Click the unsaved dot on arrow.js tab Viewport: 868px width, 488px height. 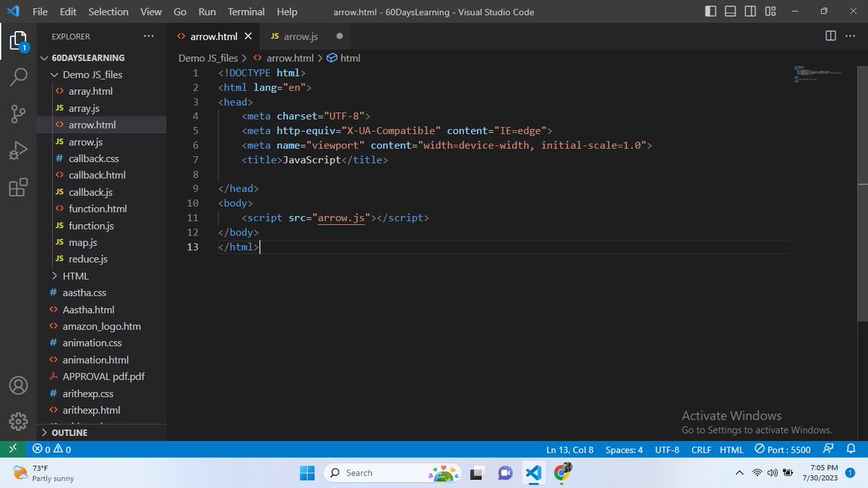click(339, 36)
